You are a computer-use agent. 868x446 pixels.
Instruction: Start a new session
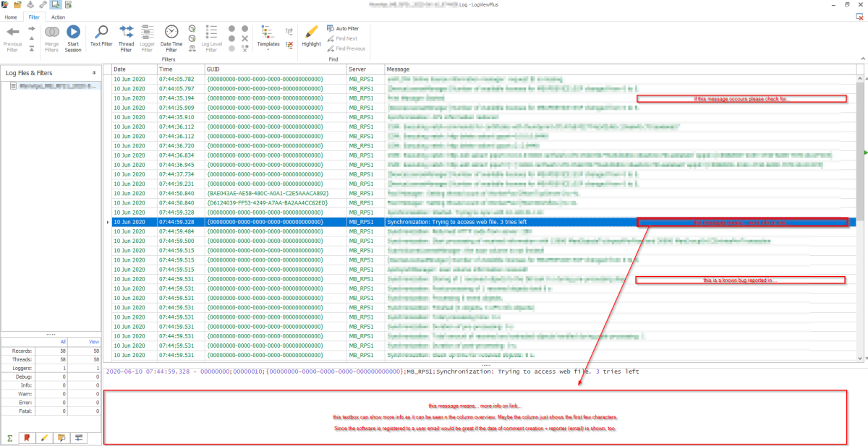[73, 38]
